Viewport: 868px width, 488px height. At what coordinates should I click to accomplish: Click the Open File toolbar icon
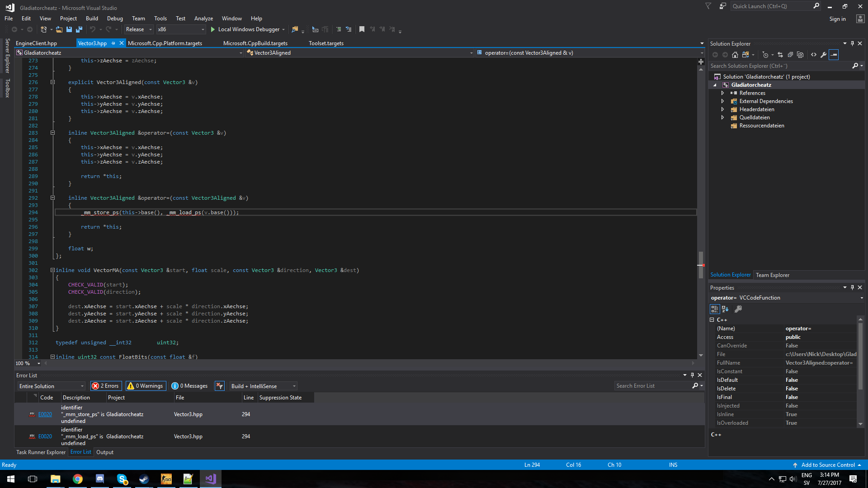[x=59, y=29]
